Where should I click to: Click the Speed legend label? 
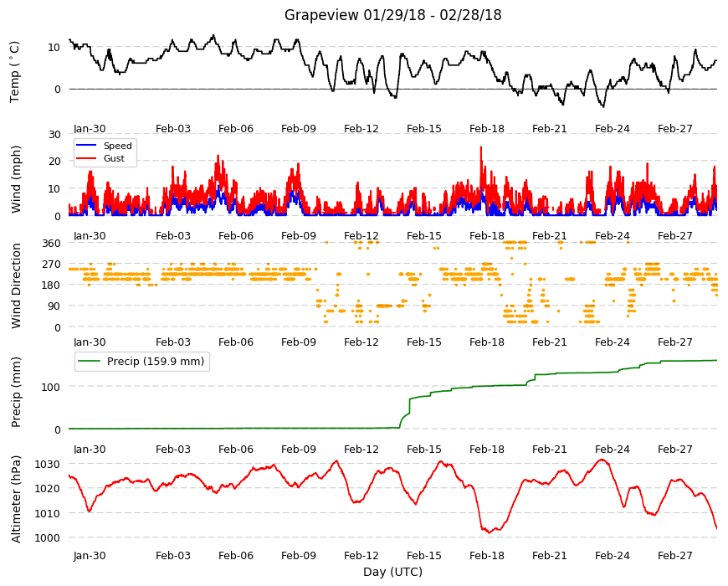tap(117, 146)
